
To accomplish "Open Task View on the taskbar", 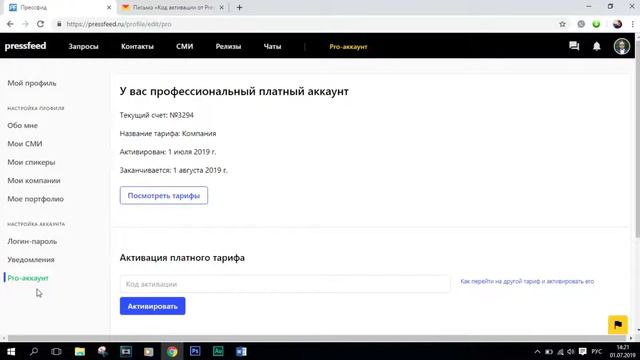I will click(56, 351).
